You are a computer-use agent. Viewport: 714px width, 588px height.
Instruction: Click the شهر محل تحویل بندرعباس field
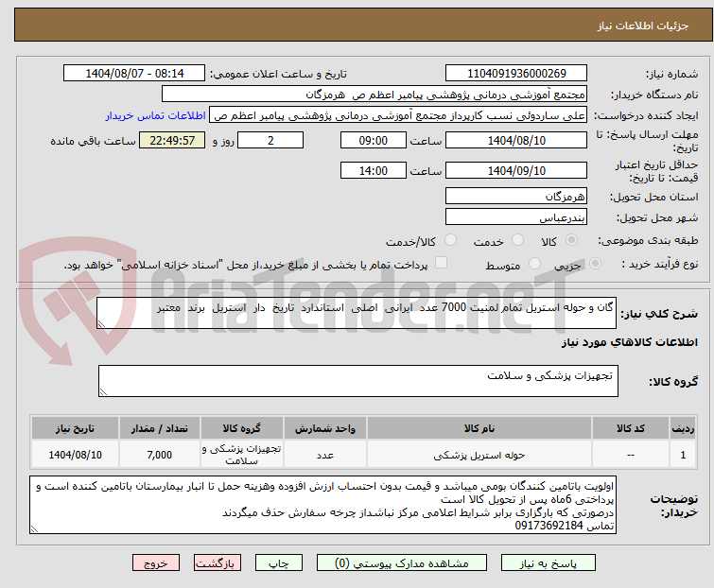coord(516,217)
